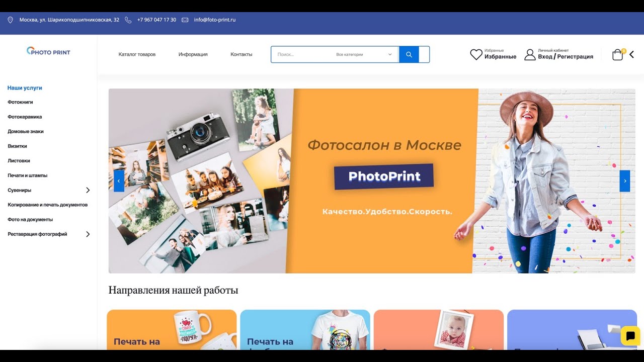This screenshot has height=362, width=644.
Task: Select Печати и штампы service
Action: click(x=28, y=175)
